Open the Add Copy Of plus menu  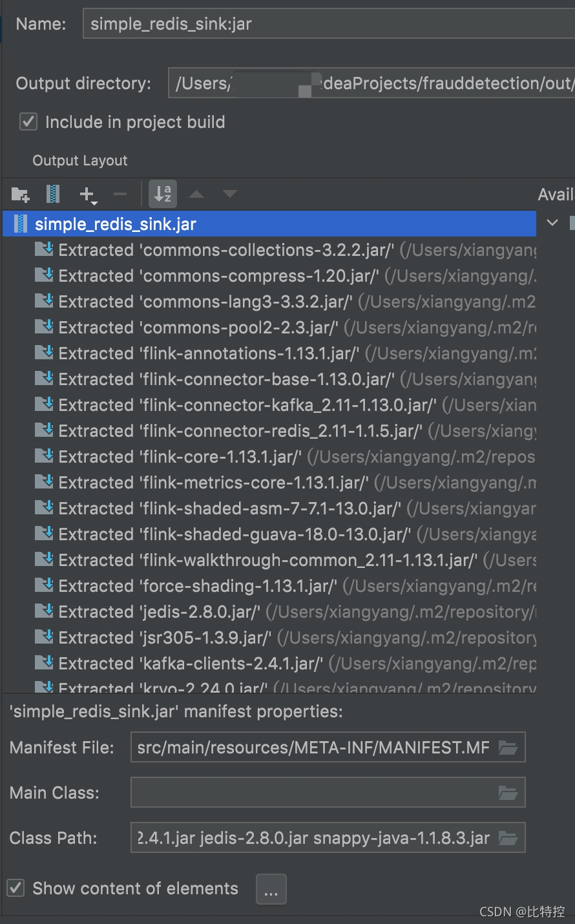[88, 194]
